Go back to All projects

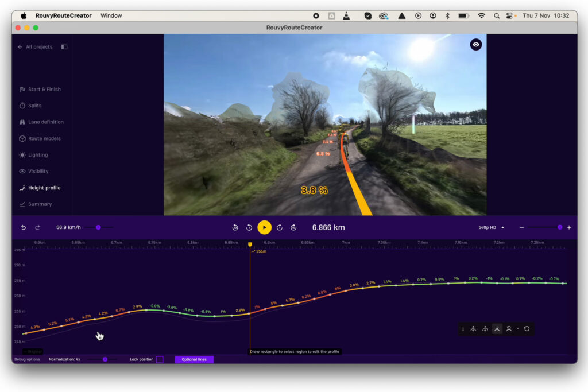pos(35,47)
